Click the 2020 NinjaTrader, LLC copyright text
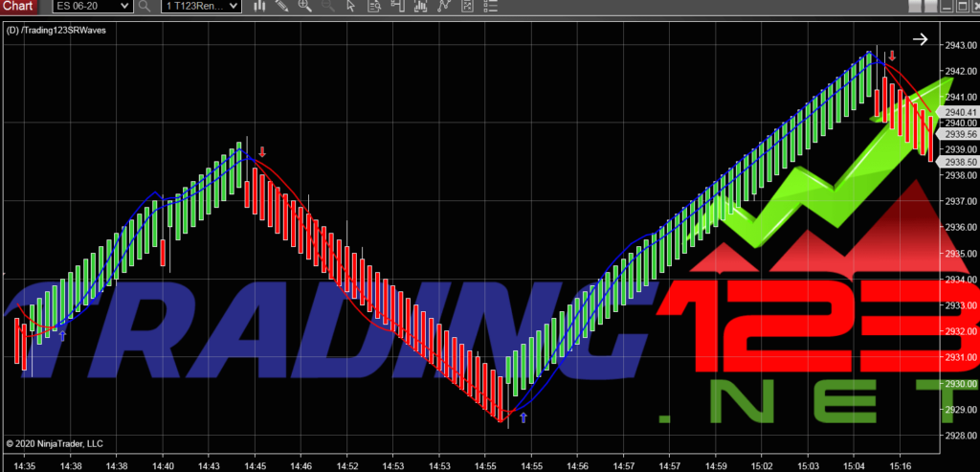Screen dimensions: 980x472 pos(54,444)
